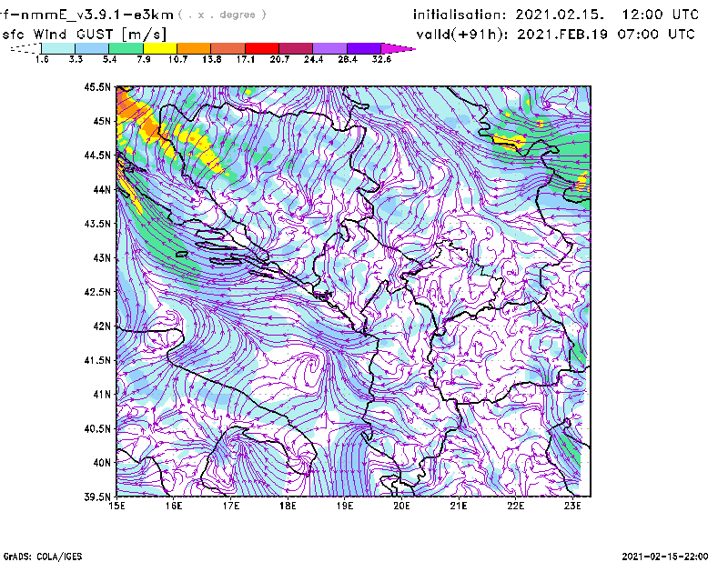The height and width of the screenshot is (562, 728).
Task: Click the latitude label 41.5N
Action: pos(97,360)
